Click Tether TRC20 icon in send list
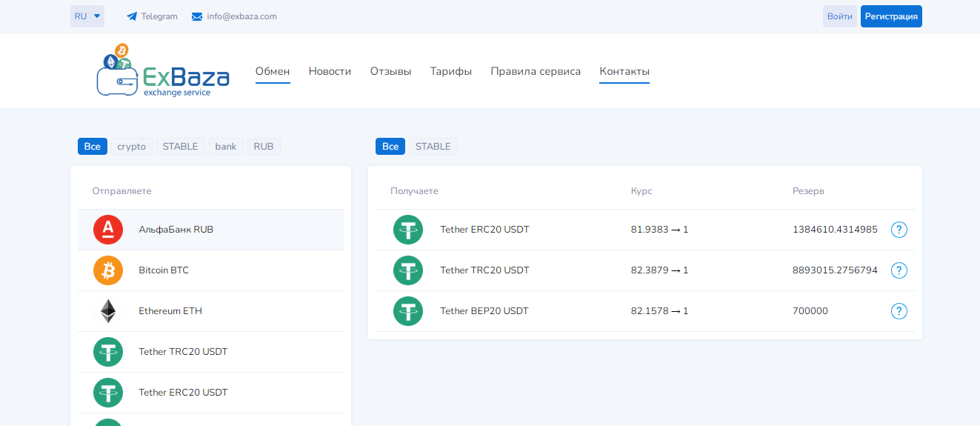 pos(108,352)
